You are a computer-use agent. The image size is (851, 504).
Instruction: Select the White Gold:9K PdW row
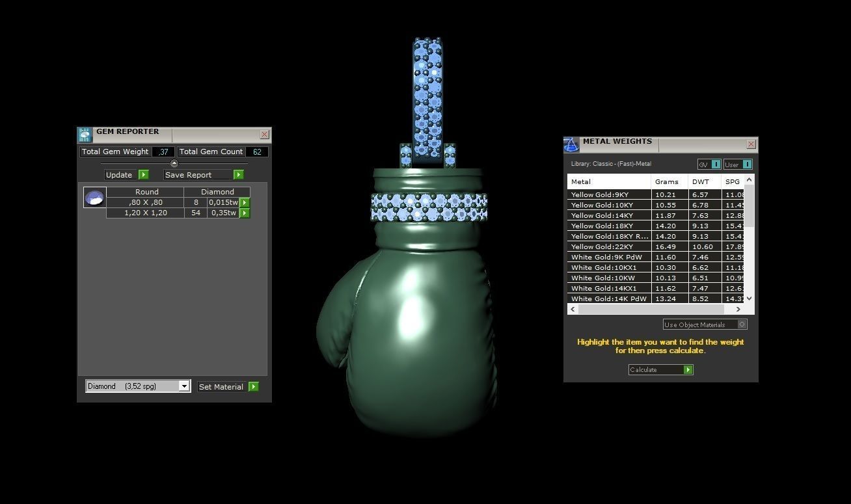656,257
